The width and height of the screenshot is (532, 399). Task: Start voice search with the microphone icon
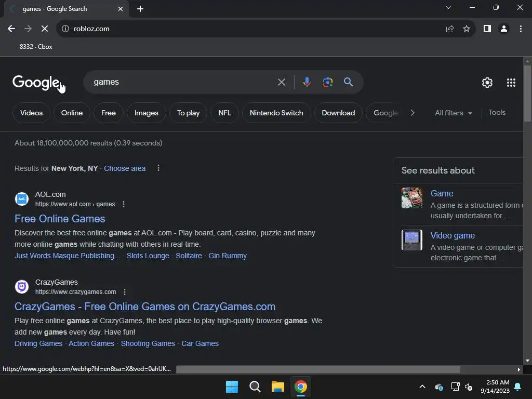click(x=307, y=82)
